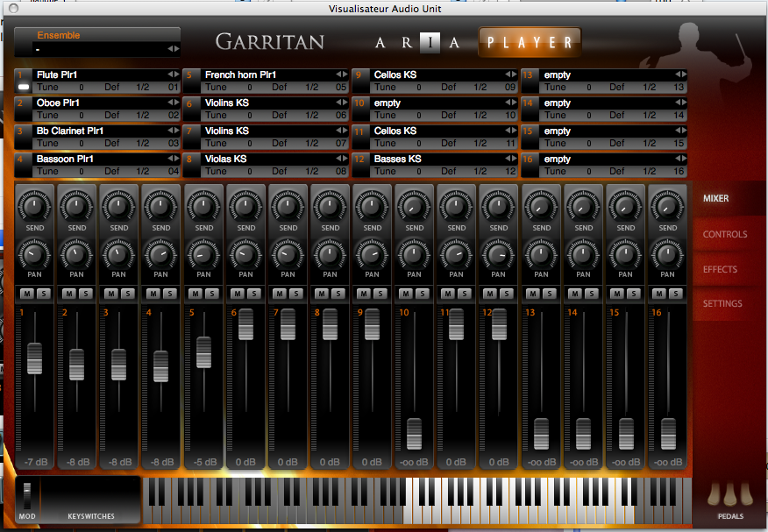This screenshot has width=768, height=532.
Task: Click the SEND knob on channel 16
Action: point(668,207)
